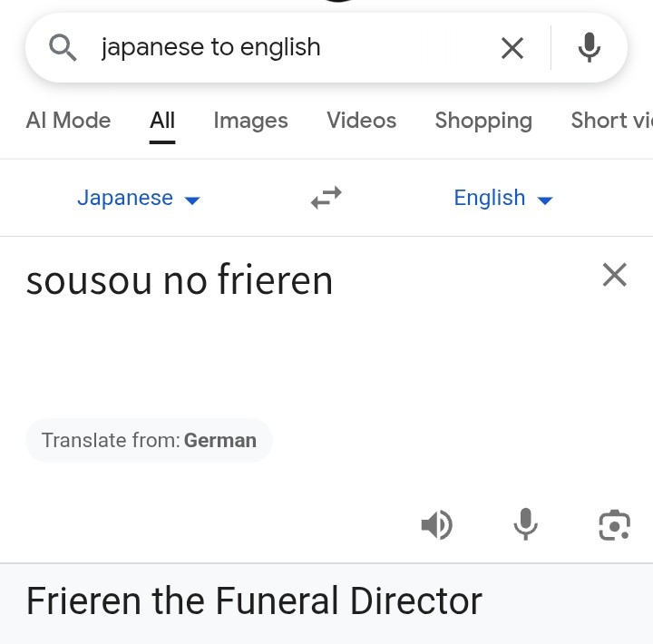Image resolution: width=653 pixels, height=644 pixels.
Task: Open the English target language dropdown
Action: tap(502, 198)
